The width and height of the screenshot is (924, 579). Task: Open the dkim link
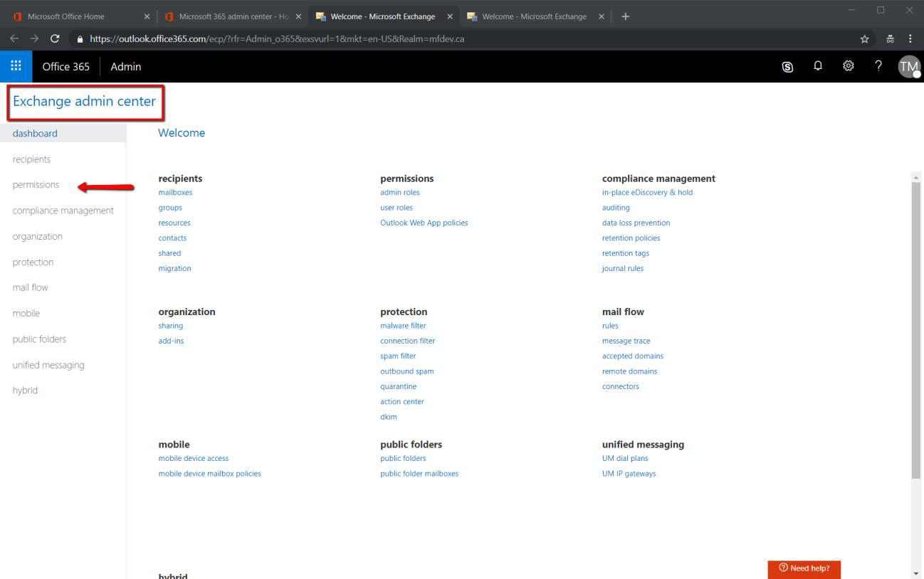click(x=389, y=417)
